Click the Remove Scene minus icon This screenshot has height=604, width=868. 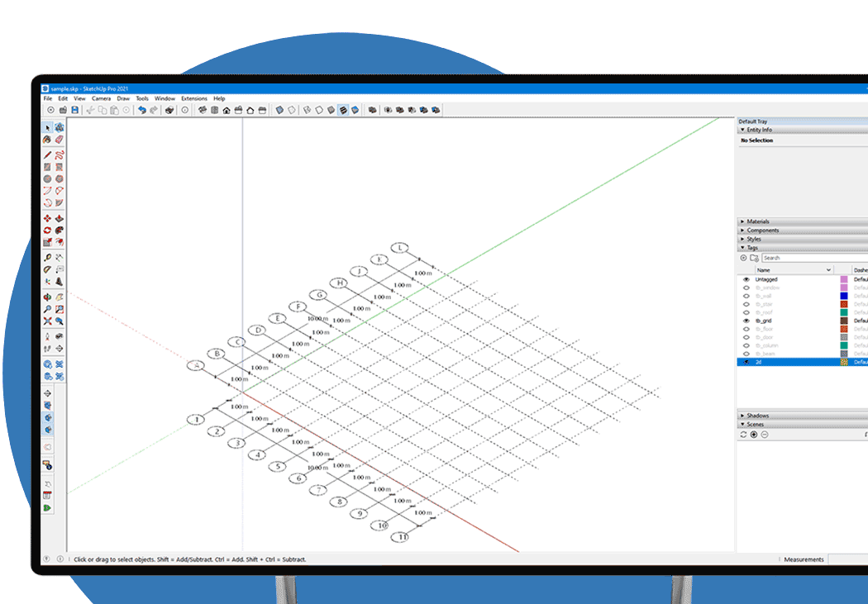(x=765, y=435)
